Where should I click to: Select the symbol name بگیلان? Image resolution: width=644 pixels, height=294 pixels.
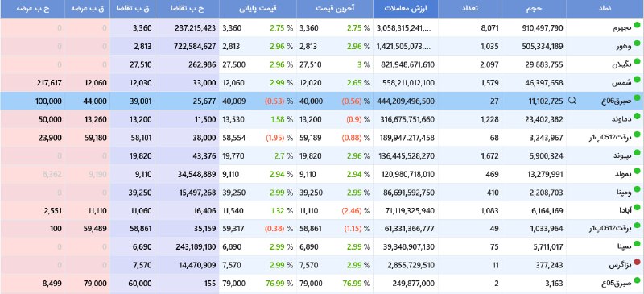point(621,65)
